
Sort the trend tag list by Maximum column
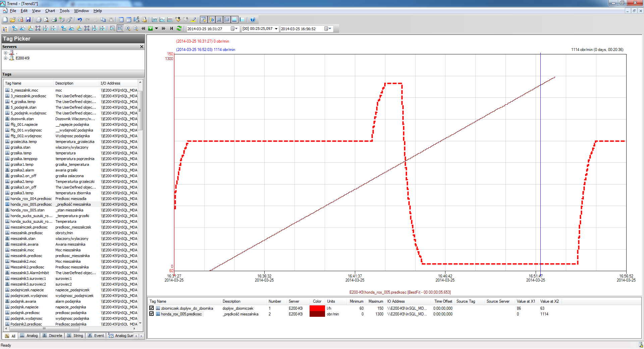[x=376, y=301]
